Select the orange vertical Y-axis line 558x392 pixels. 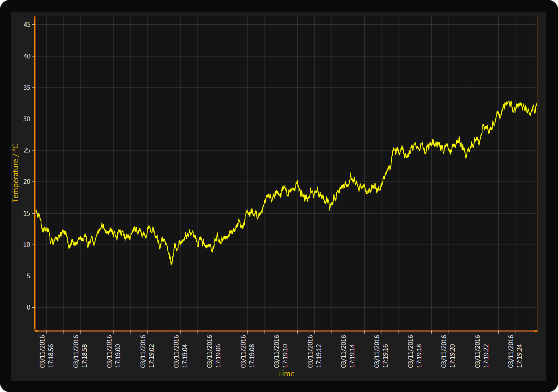pos(35,173)
